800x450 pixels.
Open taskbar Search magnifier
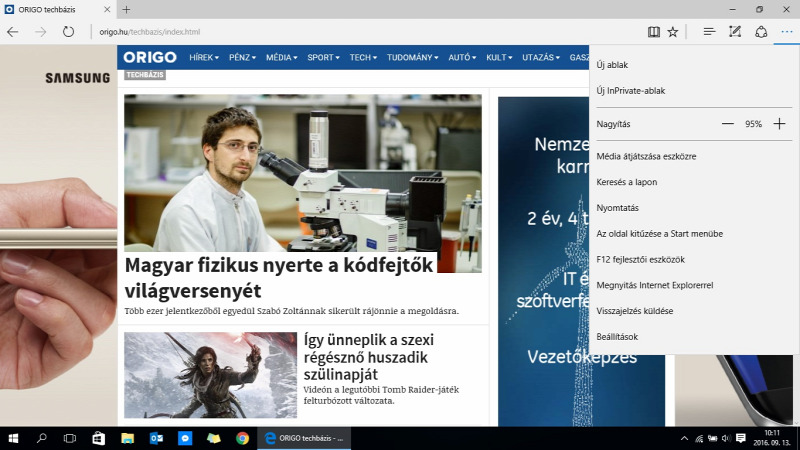(x=42, y=438)
